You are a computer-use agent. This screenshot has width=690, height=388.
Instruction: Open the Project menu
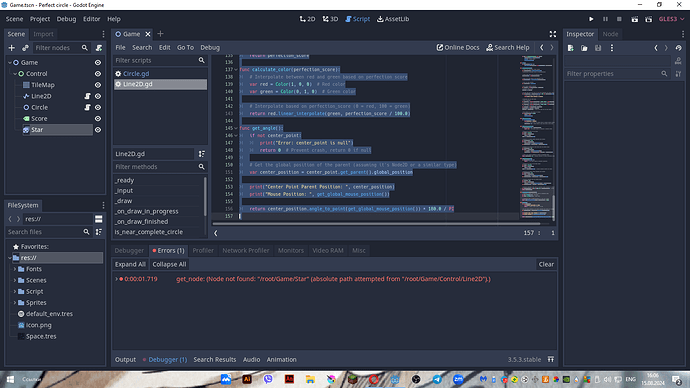(x=40, y=19)
